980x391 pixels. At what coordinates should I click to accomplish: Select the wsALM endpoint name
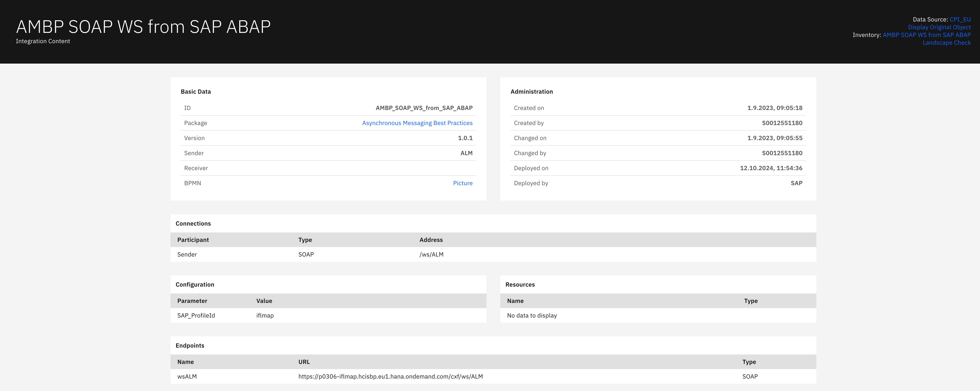point(187,377)
